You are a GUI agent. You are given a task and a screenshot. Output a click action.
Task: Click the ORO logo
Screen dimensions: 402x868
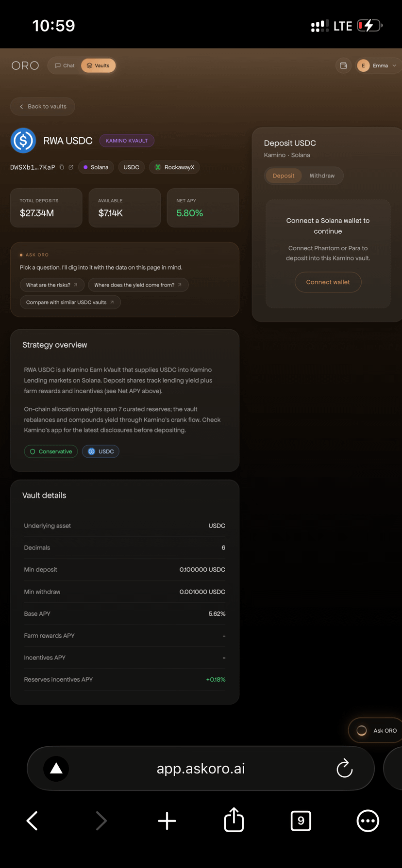[25, 65]
